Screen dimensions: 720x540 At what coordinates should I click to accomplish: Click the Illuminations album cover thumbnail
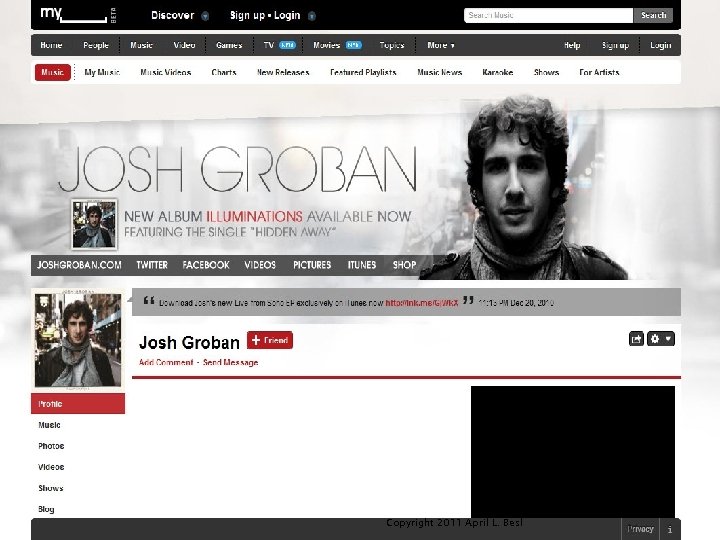point(94,224)
